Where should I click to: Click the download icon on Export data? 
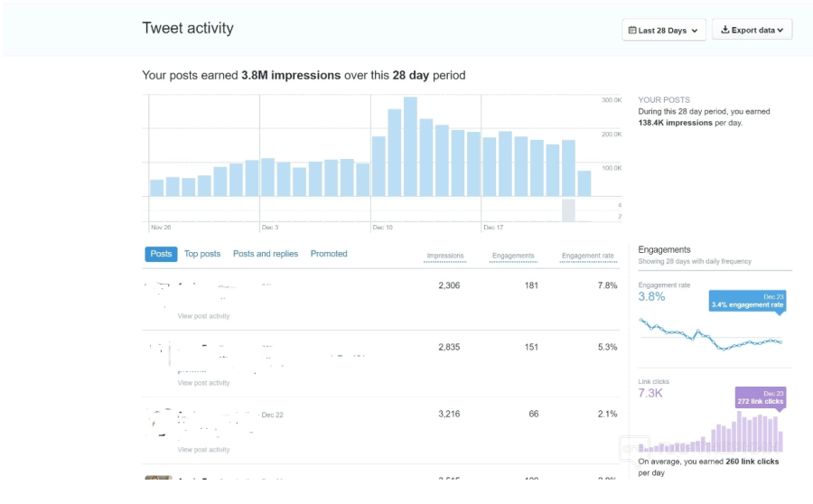[x=724, y=31]
